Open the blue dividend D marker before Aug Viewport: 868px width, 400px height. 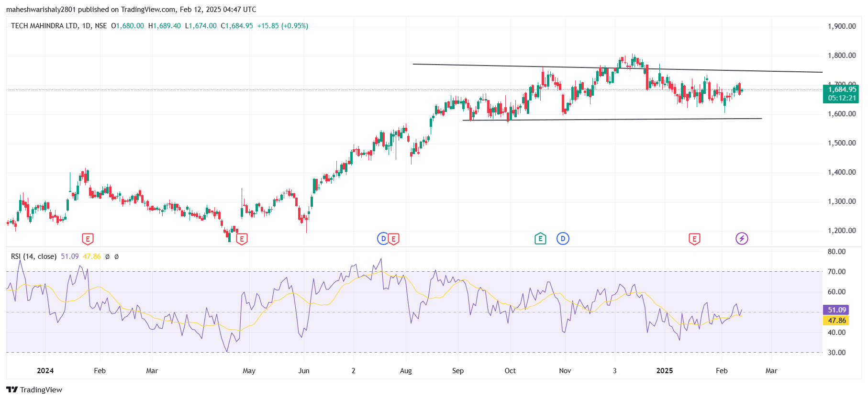pyautogui.click(x=383, y=239)
